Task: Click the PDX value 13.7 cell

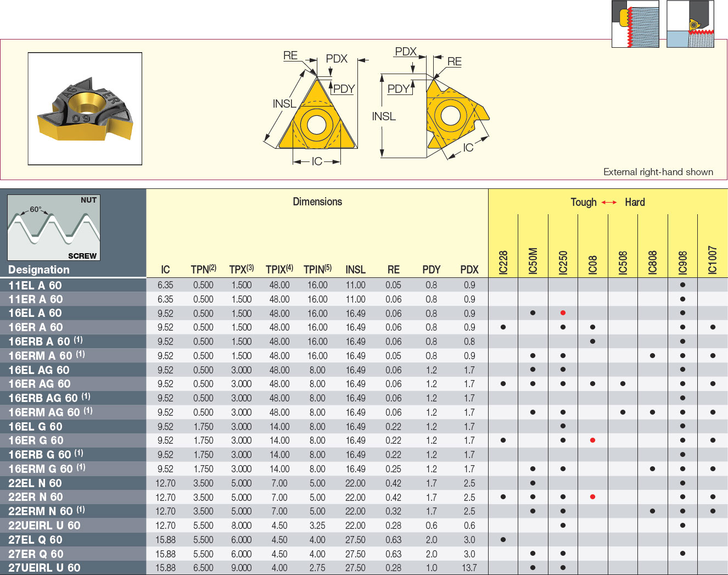Action: click(469, 568)
